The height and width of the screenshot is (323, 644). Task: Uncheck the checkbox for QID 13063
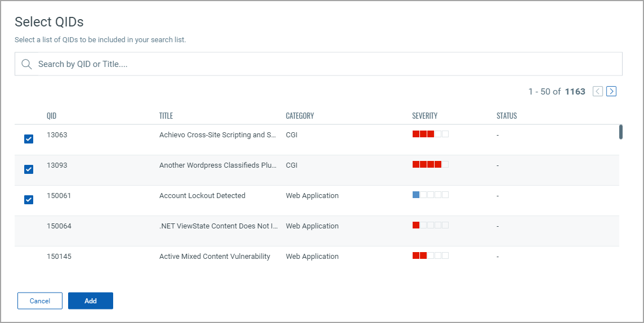pyautogui.click(x=29, y=139)
